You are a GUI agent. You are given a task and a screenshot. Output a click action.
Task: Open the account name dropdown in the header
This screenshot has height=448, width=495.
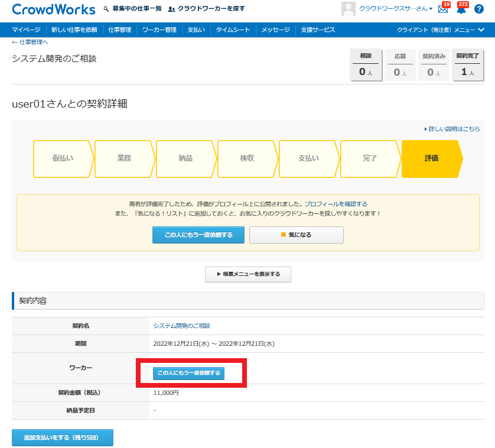coord(396,9)
